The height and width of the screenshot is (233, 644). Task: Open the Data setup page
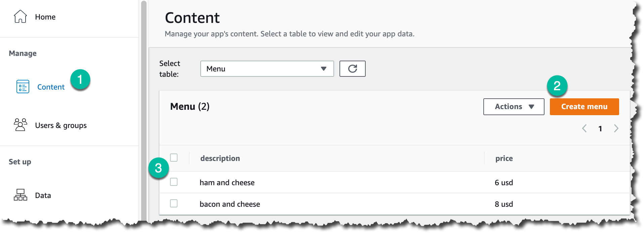click(43, 195)
